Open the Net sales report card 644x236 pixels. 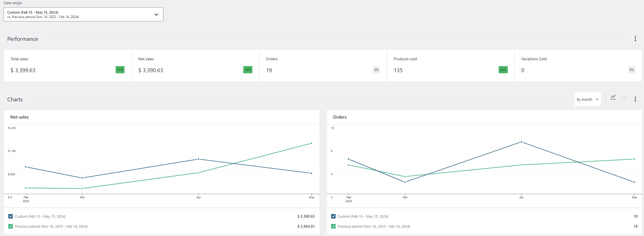pyautogui.click(x=195, y=66)
